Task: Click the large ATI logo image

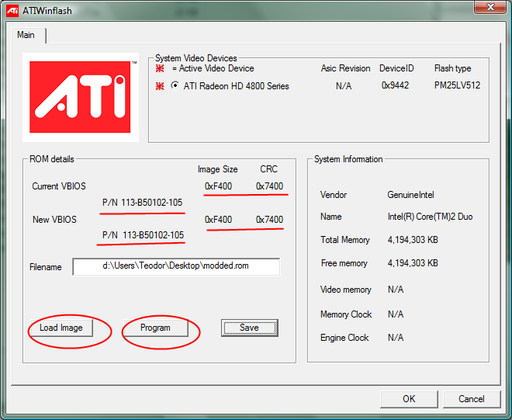Action: [x=81, y=97]
